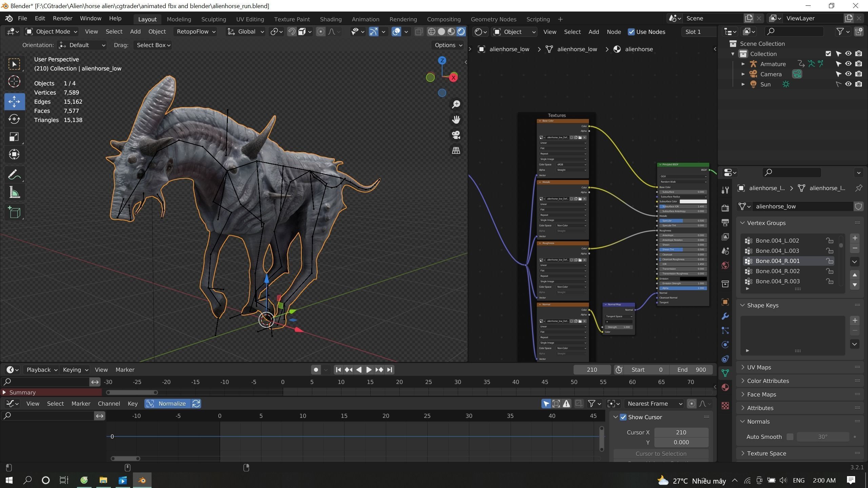868x488 pixels.
Task: Select the 3D Cursor tool
Action: (14, 82)
